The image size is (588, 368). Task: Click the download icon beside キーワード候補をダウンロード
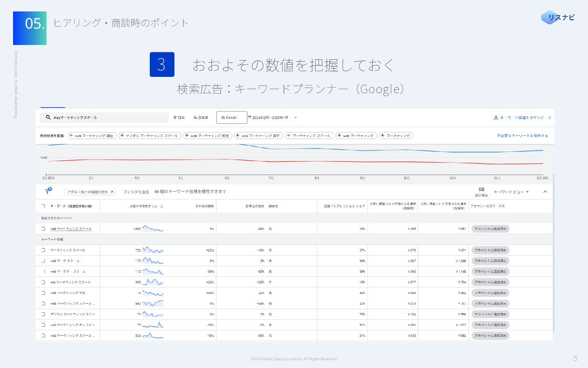pyautogui.click(x=496, y=117)
